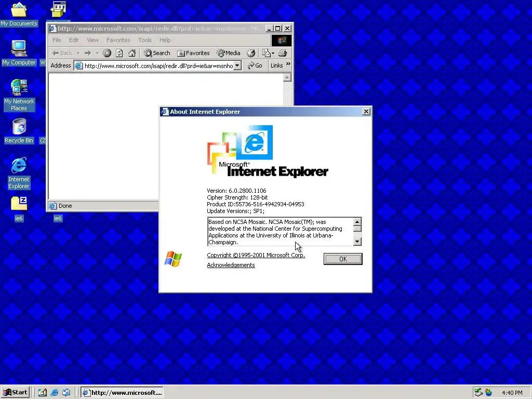
Task: Open the History clock icon
Action: point(251,53)
